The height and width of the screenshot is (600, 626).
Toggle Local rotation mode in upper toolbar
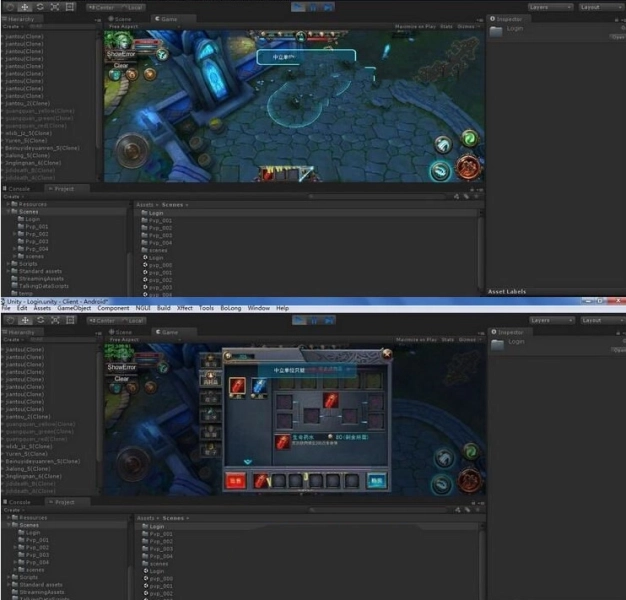coord(132,7)
